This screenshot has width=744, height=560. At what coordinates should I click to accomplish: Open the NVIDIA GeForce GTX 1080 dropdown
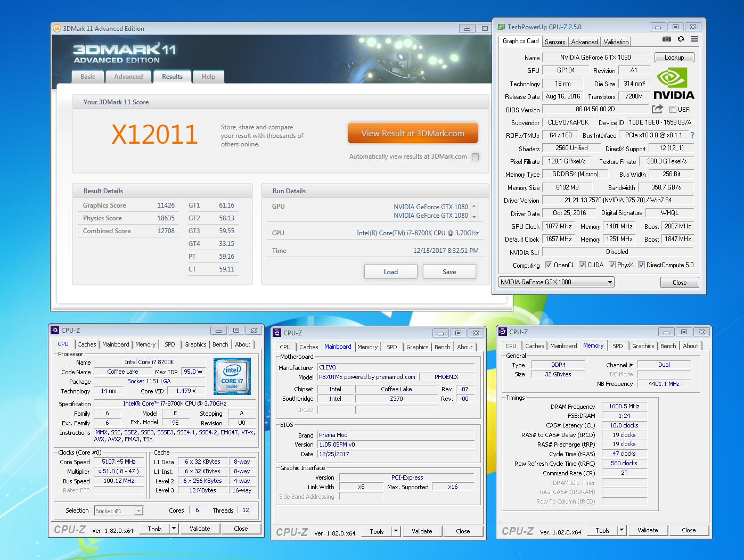(x=610, y=282)
